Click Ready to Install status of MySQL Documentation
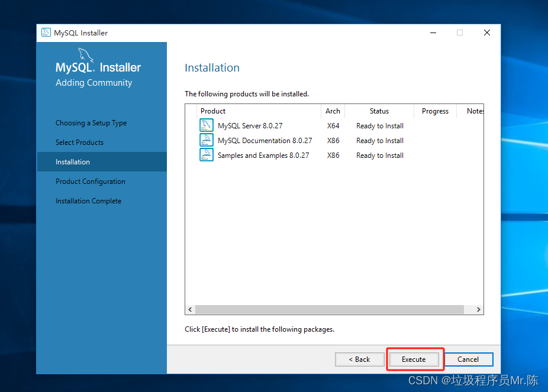548x392 pixels. tap(380, 141)
